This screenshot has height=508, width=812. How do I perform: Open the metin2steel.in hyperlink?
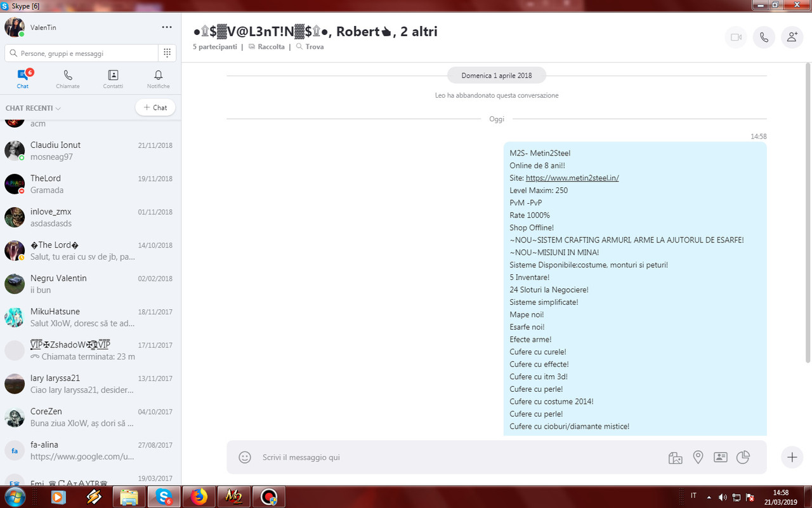572,178
